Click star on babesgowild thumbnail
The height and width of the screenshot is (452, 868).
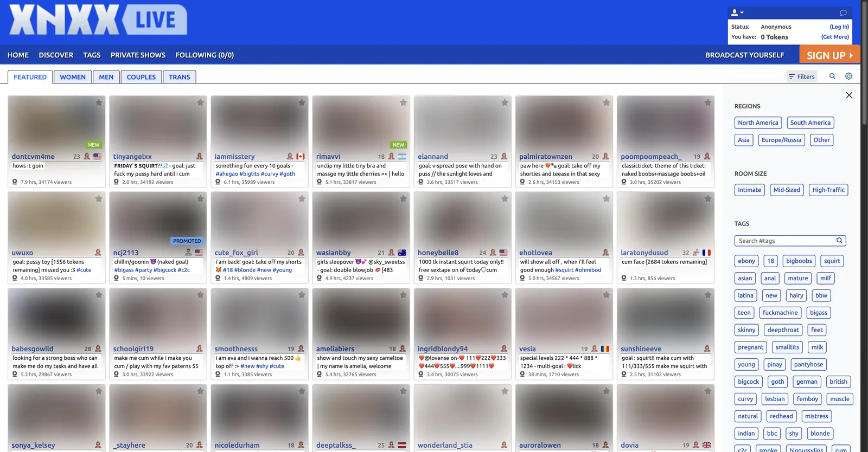click(x=99, y=295)
